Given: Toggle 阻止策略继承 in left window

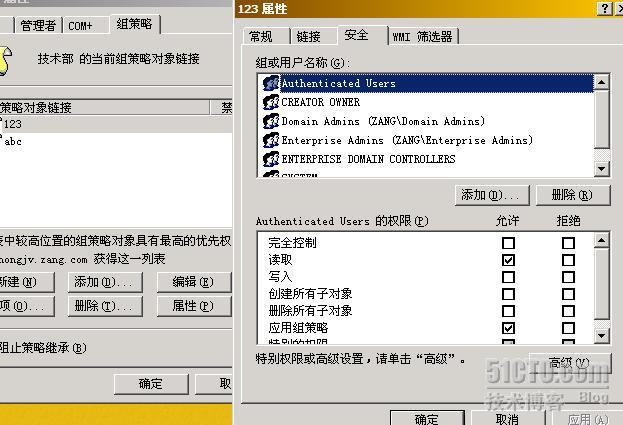Looking at the screenshot, I should [x=43, y=348].
